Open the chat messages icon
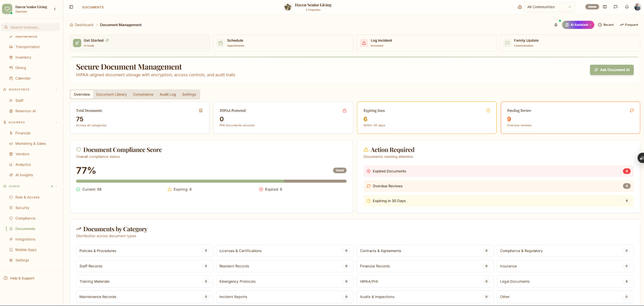This screenshot has width=644, height=306. pyautogui.click(x=615, y=7)
